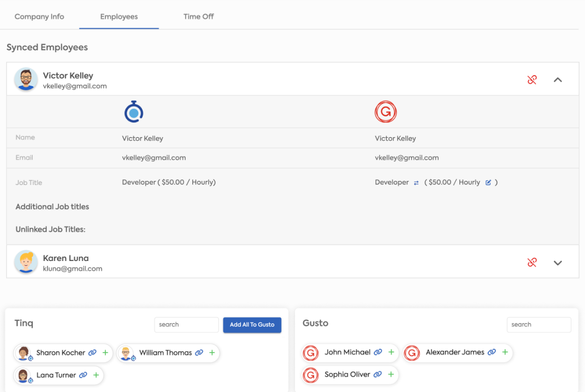The width and height of the screenshot is (585, 392).
Task: Link Lana Turner to a Gusto employee
Action: point(83,375)
